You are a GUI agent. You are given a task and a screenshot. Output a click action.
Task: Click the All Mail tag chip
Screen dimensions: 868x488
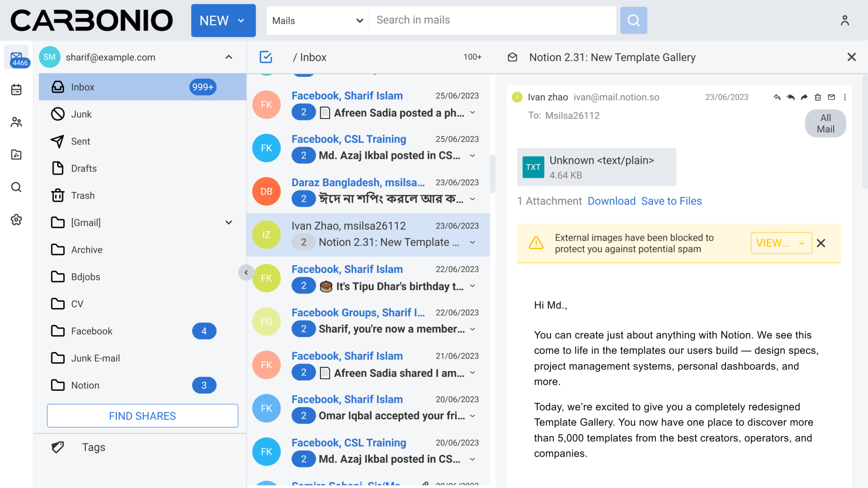826,123
